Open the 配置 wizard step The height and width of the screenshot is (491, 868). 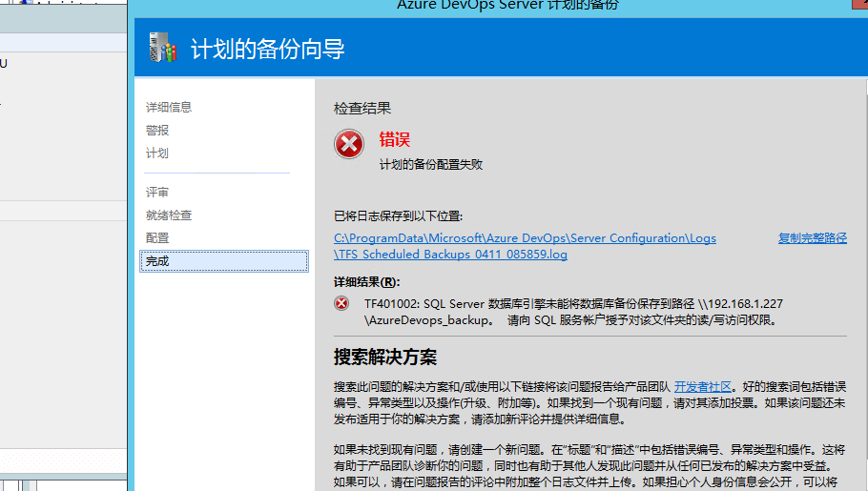[157, 238]
